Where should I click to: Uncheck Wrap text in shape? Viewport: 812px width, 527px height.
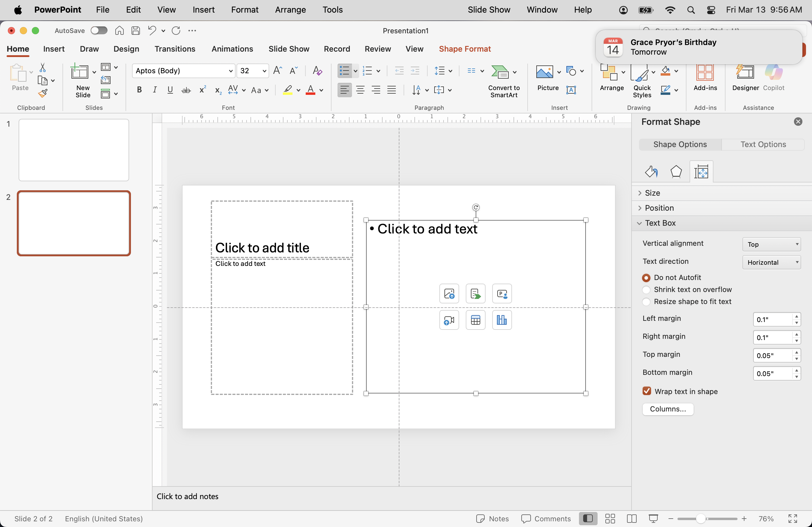(647, 391)
